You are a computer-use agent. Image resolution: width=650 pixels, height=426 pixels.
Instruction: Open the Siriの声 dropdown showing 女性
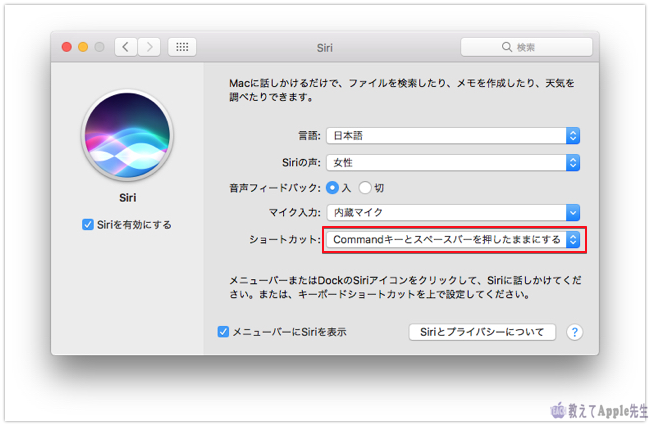point(453,162)
